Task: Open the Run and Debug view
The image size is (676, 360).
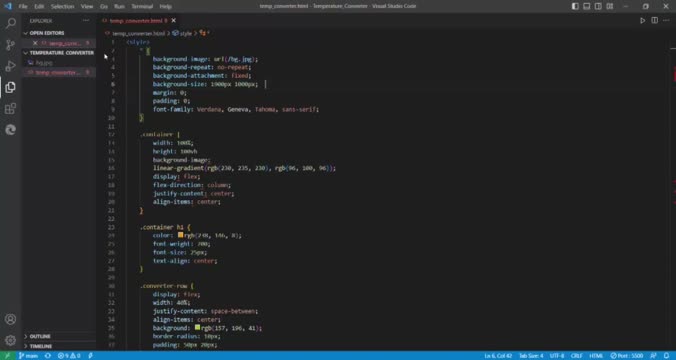Action: point(11,66)
